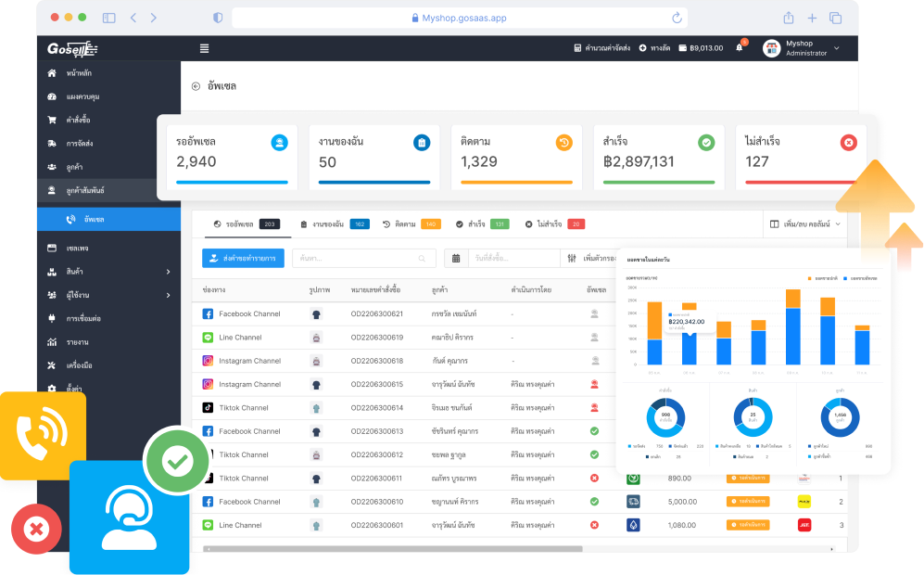
Task: Open the notification bell in top bar
Action: [x=740, y=48]
